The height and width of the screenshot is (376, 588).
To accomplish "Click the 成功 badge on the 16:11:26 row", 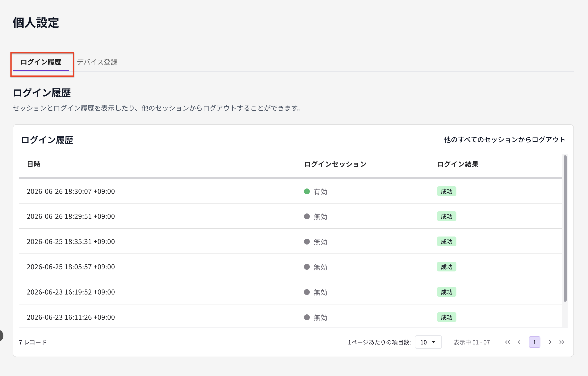I will coord(446,317).
